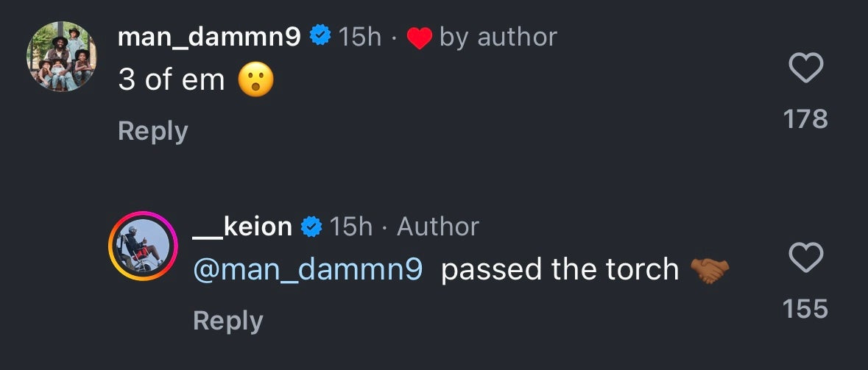The height and width of the screenshot is (370, 868).
Task: Like the "3 of em" comment
Action: click(x=805, y=69)
